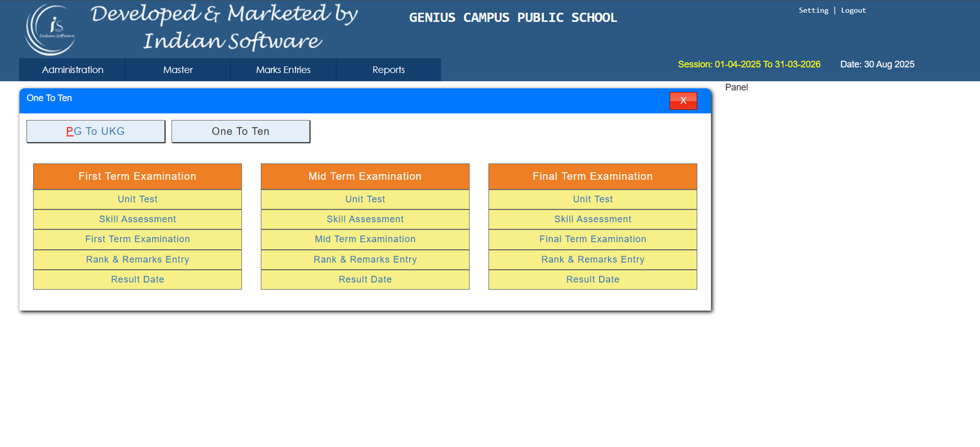Viewport: 980px width, 447px height.
Task: Open yellow Final Term Examination entry row
Action: (593, 239)
